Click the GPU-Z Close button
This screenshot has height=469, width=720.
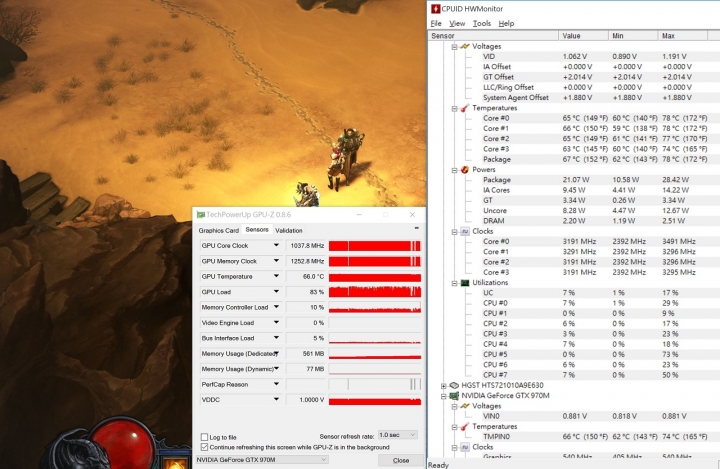tap(401, 460)
